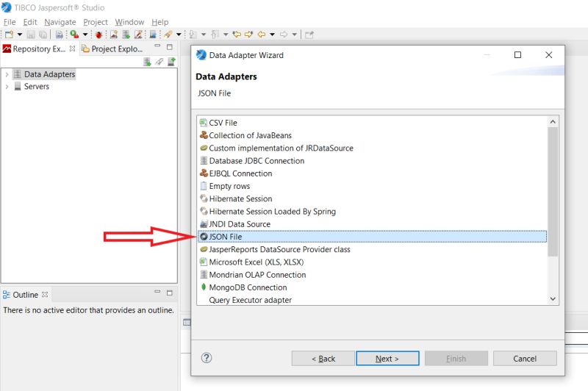Select Data Adapters in the repository tree
This screenshot has width=588, height=391.
(x=49, y=74)
